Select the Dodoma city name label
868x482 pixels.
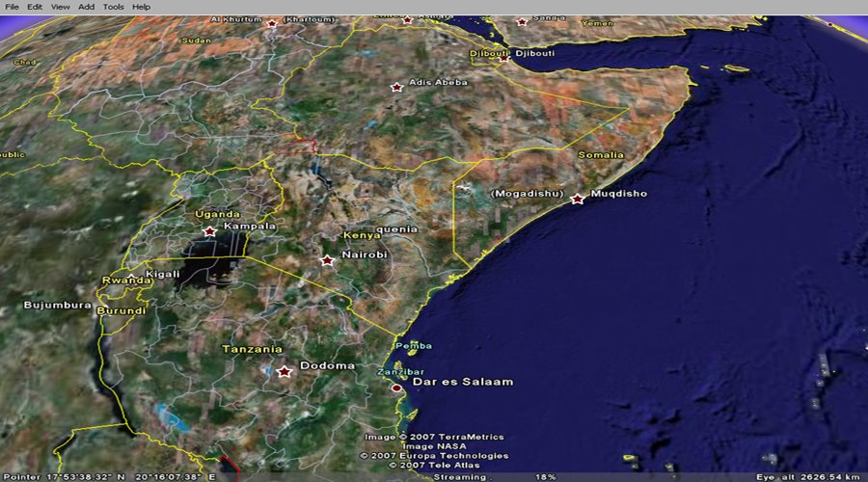pos(327,365)
